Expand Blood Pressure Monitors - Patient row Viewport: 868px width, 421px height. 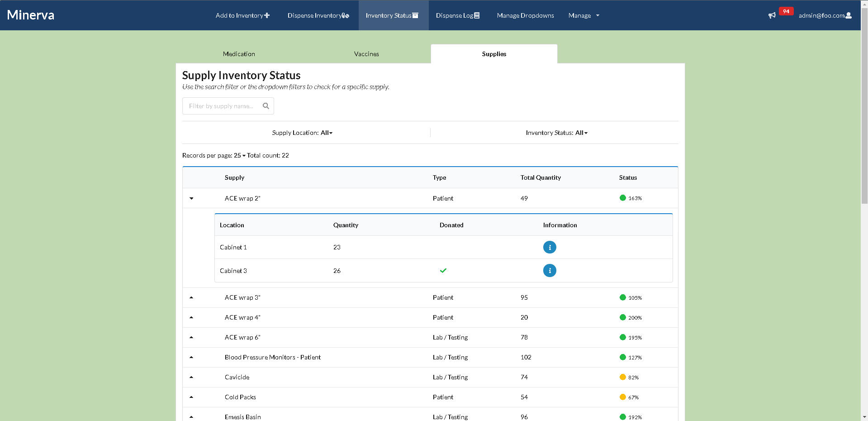pos(191,357)
